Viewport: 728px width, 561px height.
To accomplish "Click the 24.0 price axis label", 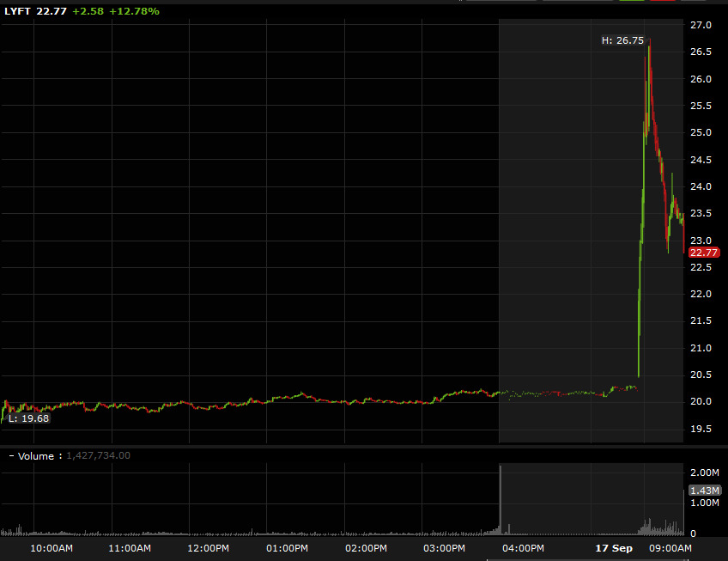I will click(x=701, y=186).
